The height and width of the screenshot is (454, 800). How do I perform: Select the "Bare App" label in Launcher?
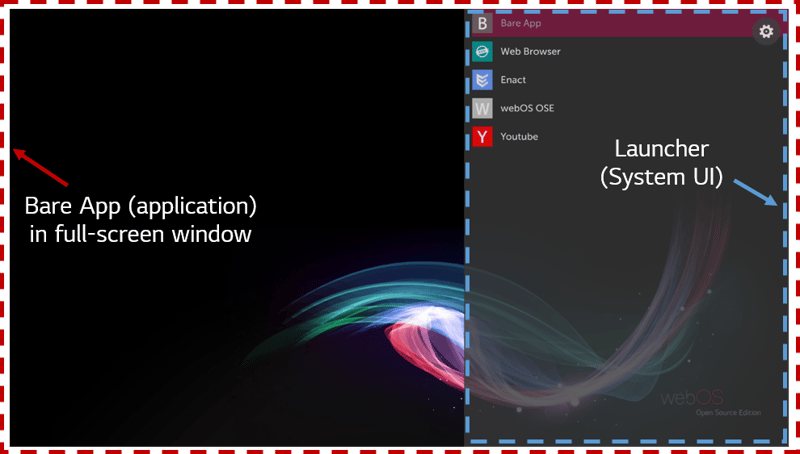click(x=520, y=23)
